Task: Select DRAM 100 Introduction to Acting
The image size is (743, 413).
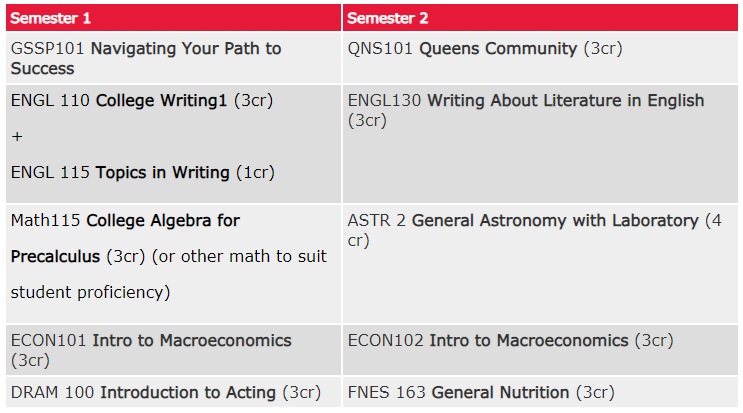Action: pos(144,392)
